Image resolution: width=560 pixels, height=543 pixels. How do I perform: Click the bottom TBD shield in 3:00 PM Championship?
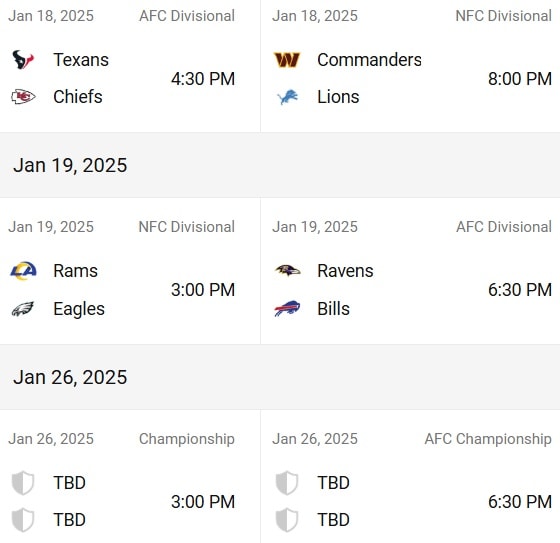point(23,520)
